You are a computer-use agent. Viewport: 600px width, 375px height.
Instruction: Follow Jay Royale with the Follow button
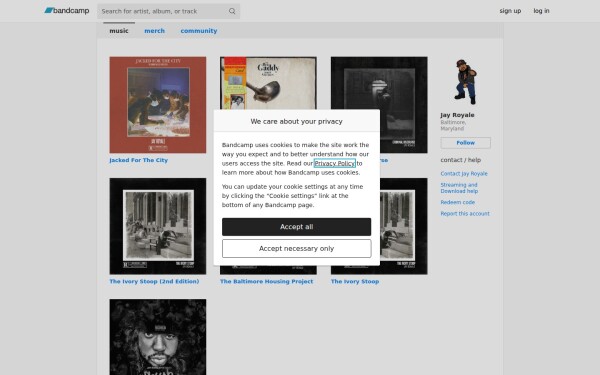pyautogui.click(x=465, y=143)
